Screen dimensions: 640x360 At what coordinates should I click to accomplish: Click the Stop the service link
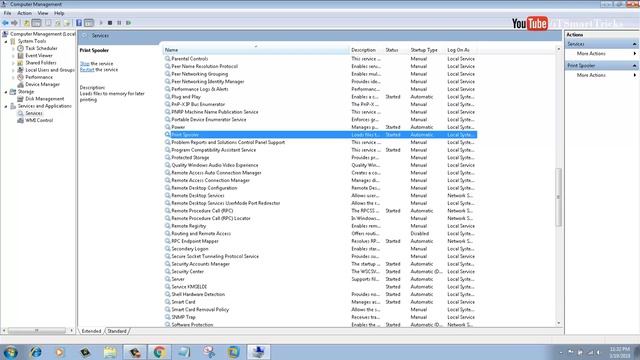[84, 64]
